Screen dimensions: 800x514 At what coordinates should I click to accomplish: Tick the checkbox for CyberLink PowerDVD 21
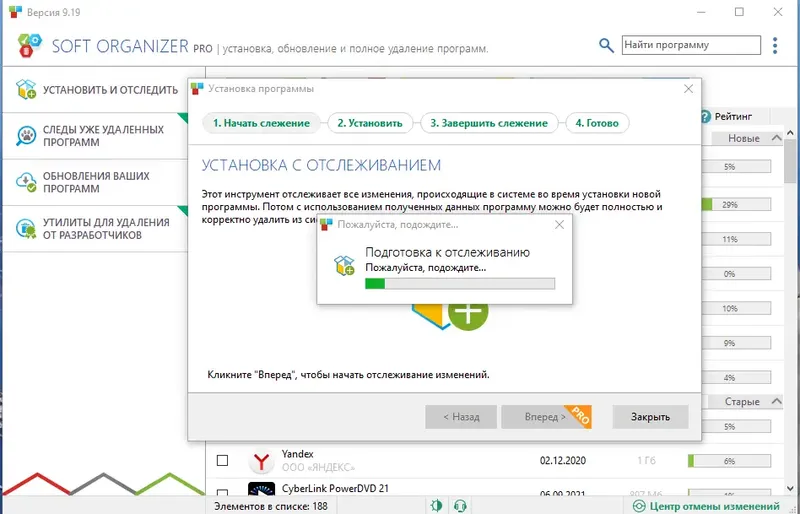point(222,493)
